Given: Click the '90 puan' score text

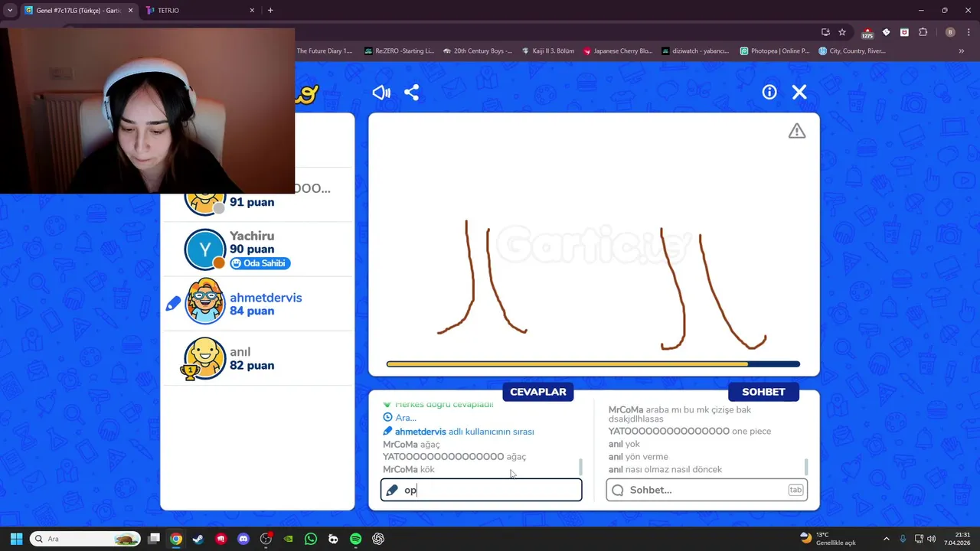Looking at the screenshot, I should (252, 249).
